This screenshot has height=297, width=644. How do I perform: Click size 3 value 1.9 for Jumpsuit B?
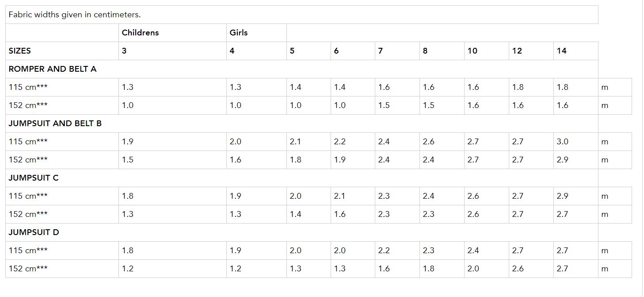[x=128, y=142]
